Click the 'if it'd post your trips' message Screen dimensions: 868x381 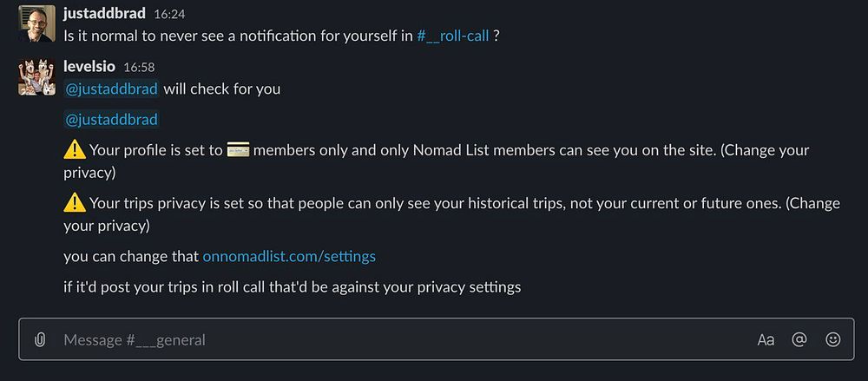(292, 286)
